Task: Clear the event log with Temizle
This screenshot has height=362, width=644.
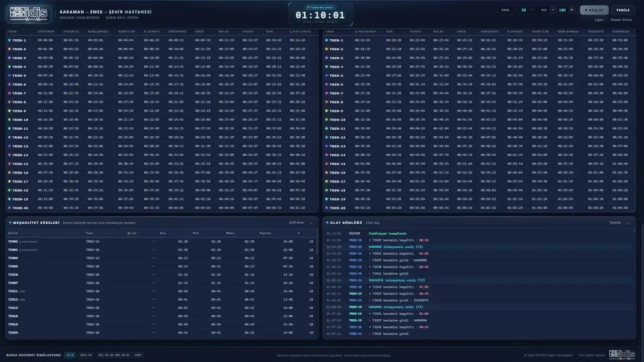Action: tap(615, 222)
